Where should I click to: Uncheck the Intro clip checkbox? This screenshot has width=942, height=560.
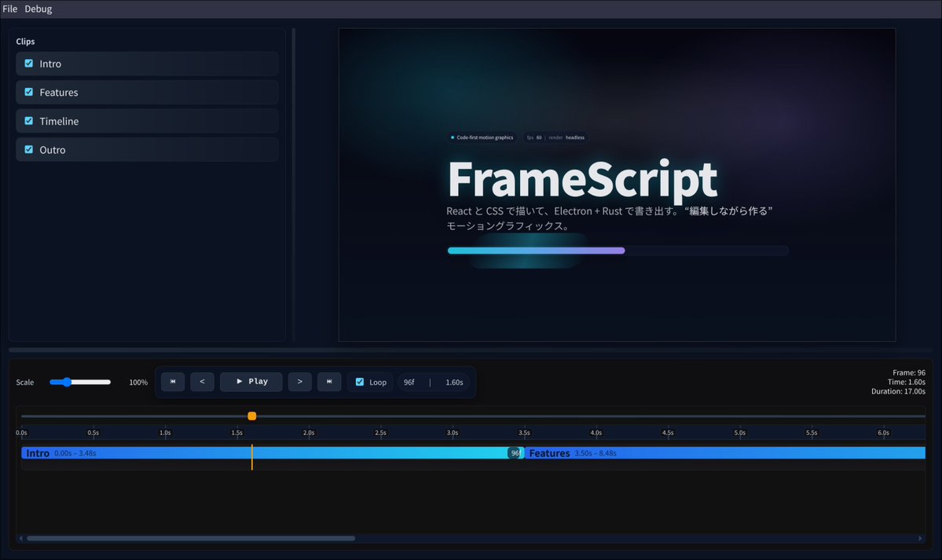[29, 63]
